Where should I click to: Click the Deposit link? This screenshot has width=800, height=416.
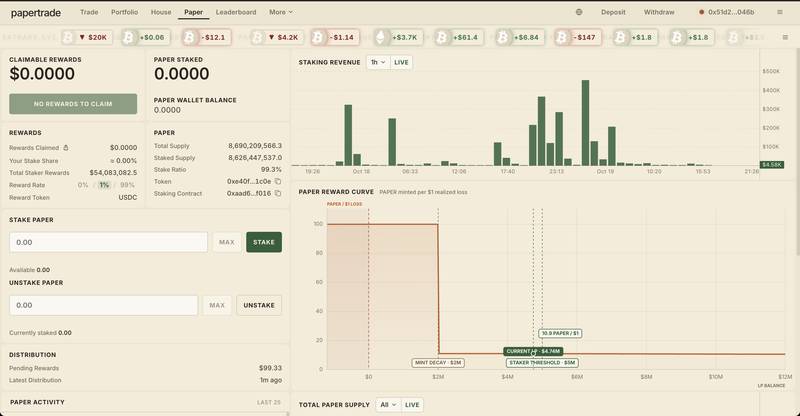[x=613, y=12]
